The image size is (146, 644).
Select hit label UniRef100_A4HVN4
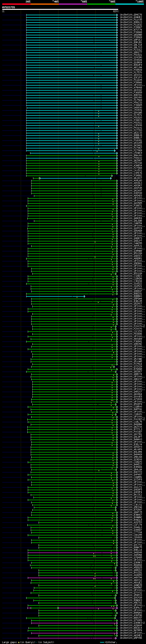[131, 555]
